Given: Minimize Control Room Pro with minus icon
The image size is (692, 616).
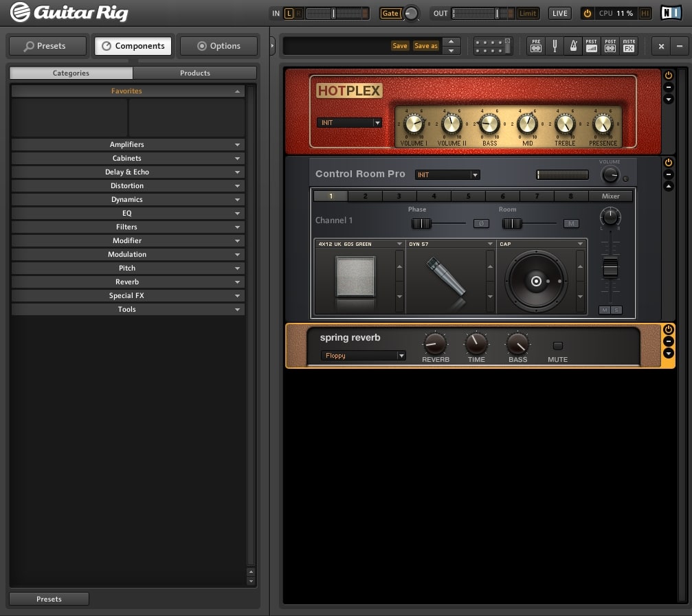Looking at the screenshot, I should click(669, 174).
